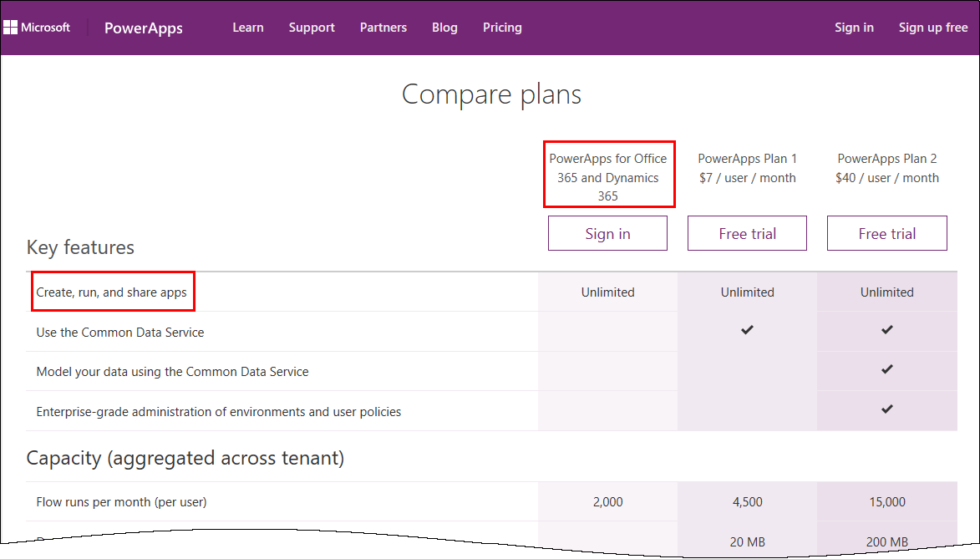Click Unlimited under PowerApps Plan 2 column
The height and width of the screenshot is (559, 980).
887,292
